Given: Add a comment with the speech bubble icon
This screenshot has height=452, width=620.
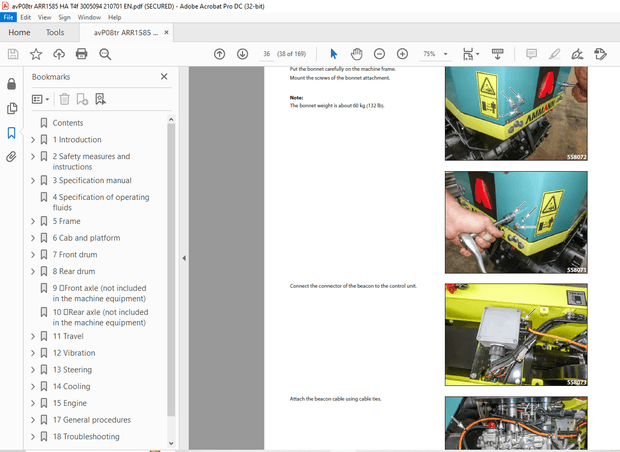Looking at the screenshot, I should tap(531, 54).
